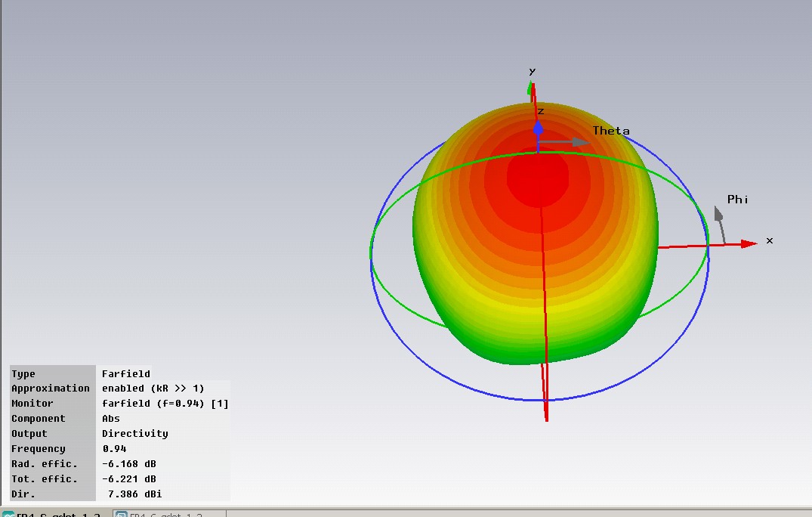Click the 'Monitor' row label
812x517 pixels.
pos(32,403)
